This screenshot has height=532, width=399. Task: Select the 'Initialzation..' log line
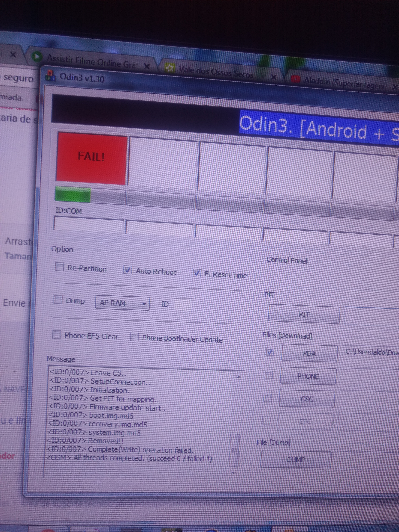point(91,390)
